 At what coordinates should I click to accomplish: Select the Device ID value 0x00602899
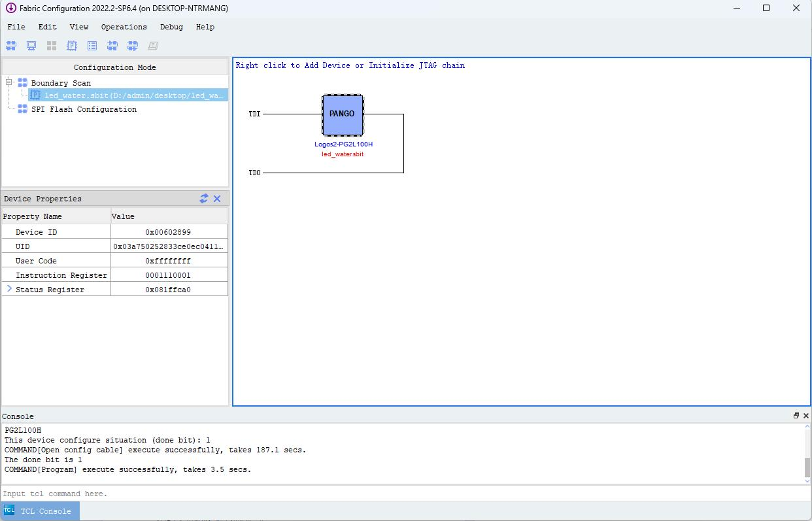[168, 232]
